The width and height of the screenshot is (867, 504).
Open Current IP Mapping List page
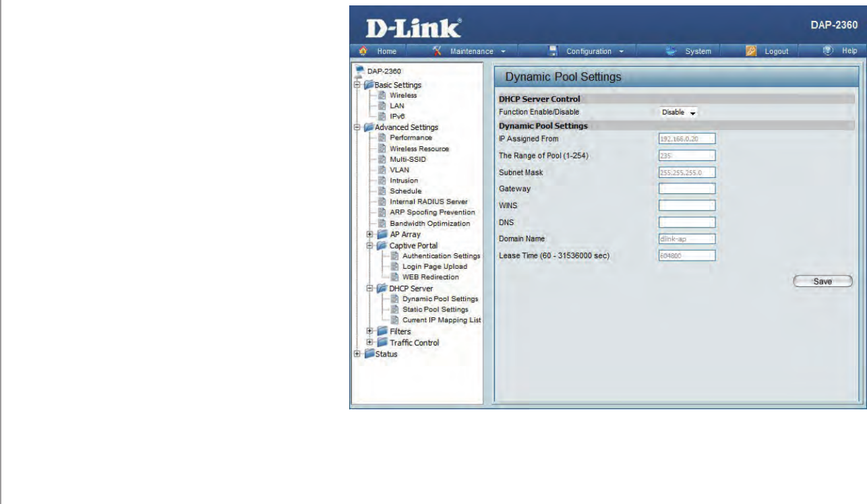[442, 320]
